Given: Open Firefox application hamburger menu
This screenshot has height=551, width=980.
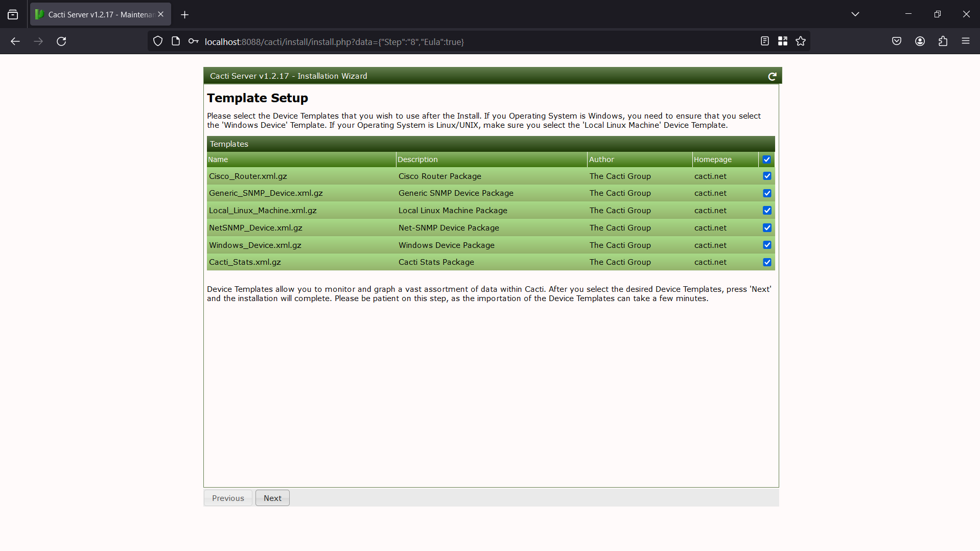Looking at the screenshot, I should (x=966, y=41).
